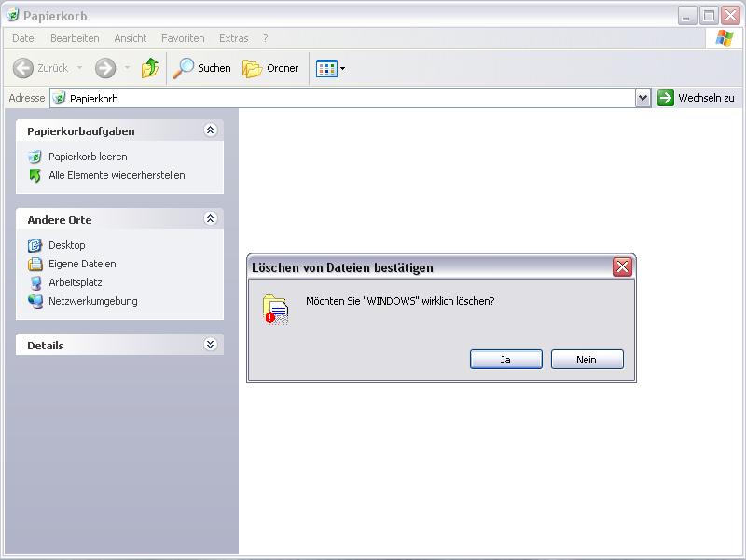Collapse the Papierkorbaufgaben panel
Screen dimensions: 746x560
210,130
